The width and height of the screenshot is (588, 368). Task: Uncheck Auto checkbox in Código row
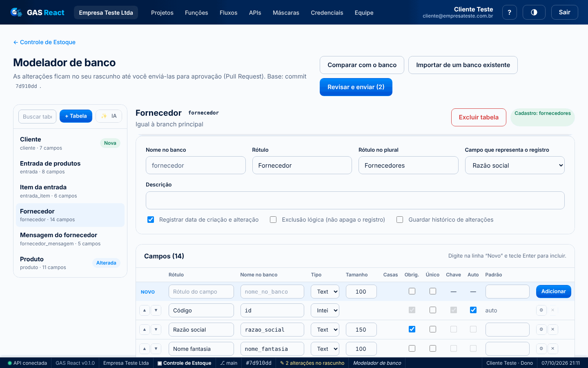[x=473, y=310]
